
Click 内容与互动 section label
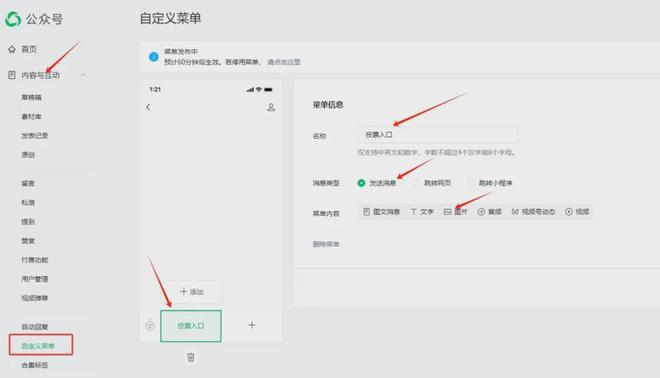coord(40,75)
